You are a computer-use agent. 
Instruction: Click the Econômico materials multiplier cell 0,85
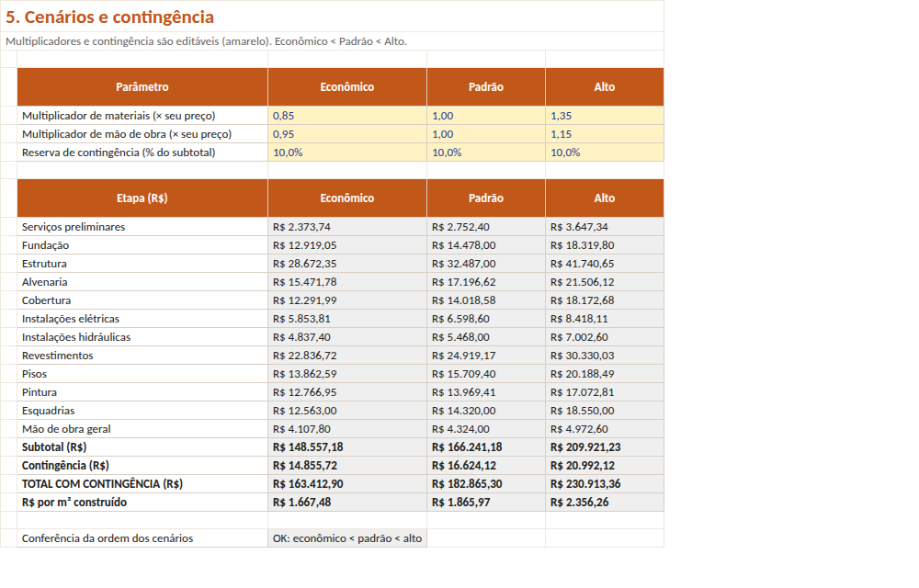[x=347, y=116]
